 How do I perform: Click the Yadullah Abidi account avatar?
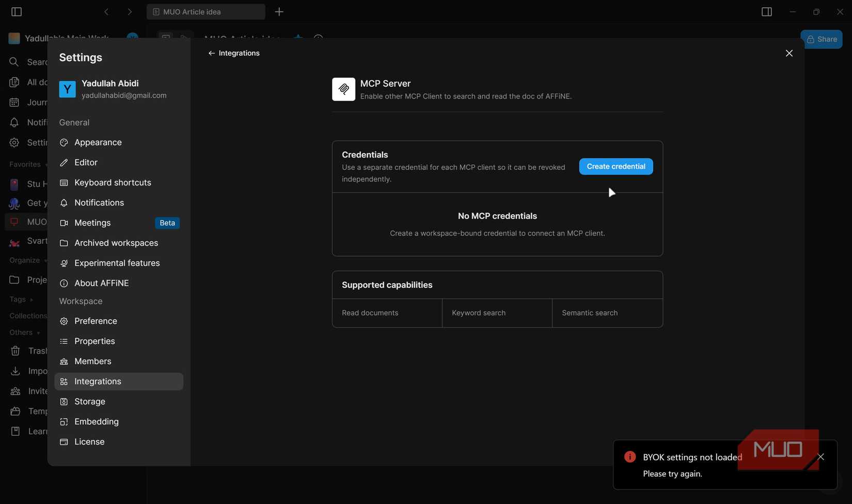point(67,89)
